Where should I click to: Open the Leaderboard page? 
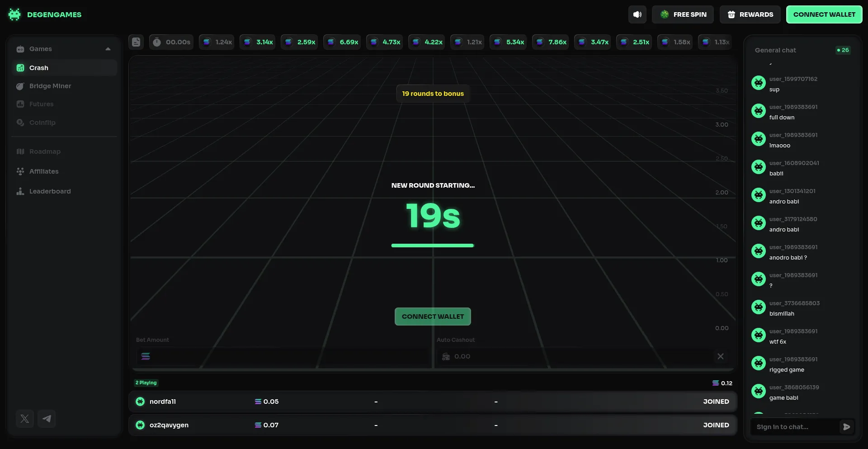[50, 191]
